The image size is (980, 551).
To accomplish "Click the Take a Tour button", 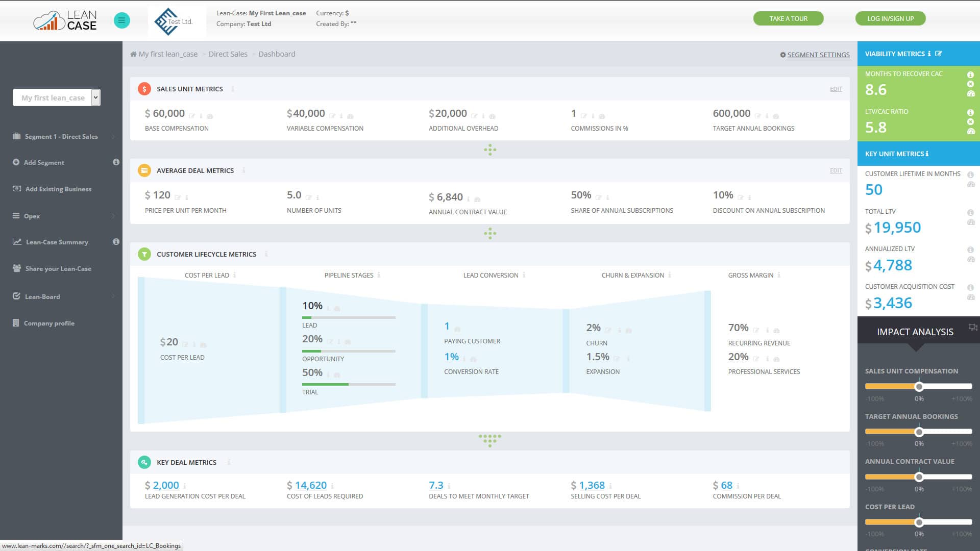I will [x=788, y=18].
